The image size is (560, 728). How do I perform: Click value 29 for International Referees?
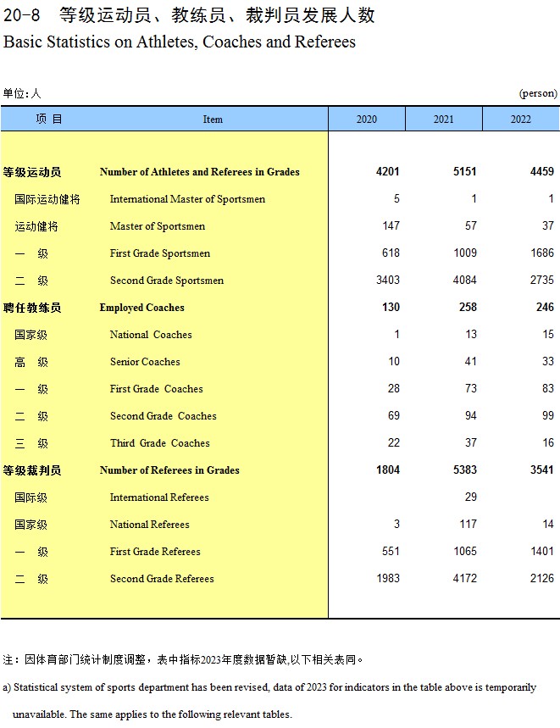pyautogui.click(x=471, y=497)
